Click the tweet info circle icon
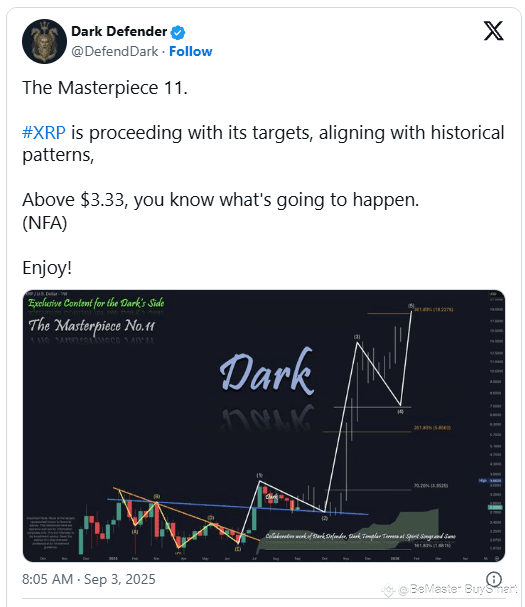Screen dimensions: 525x607 494,579
